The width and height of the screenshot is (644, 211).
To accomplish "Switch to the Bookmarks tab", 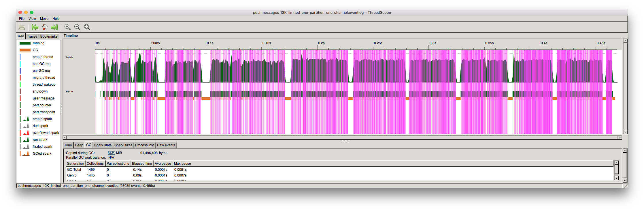I will point(49,37).
